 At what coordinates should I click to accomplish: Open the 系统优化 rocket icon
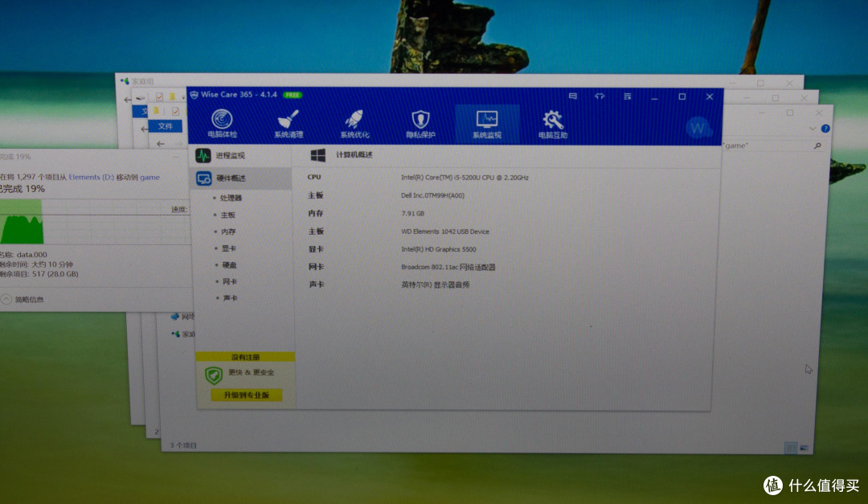354,119
